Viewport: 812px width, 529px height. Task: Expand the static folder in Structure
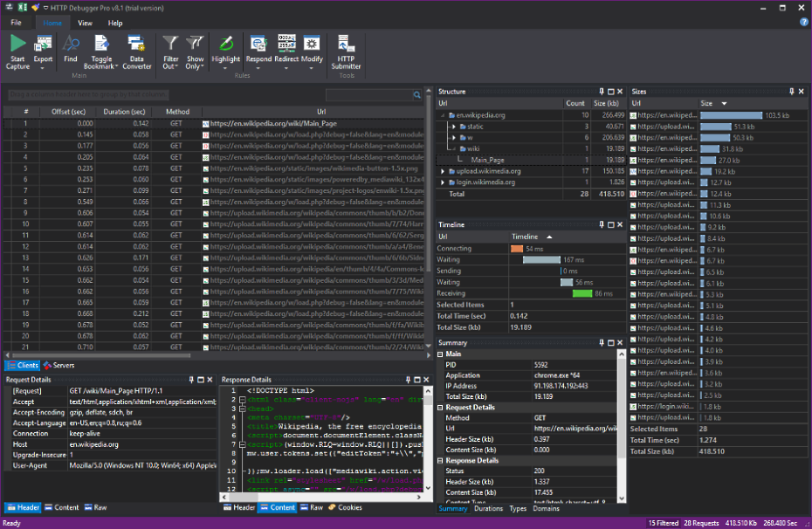(x=454, y=127)
